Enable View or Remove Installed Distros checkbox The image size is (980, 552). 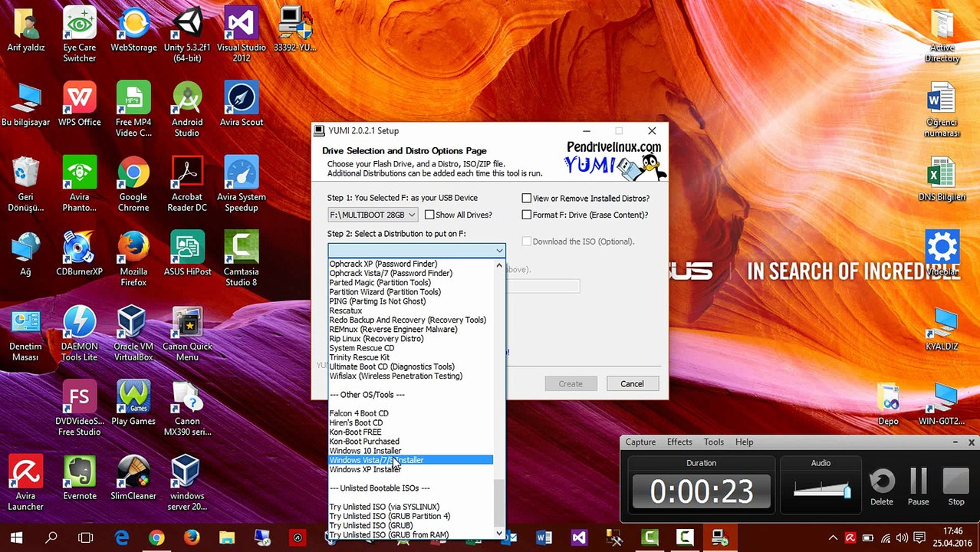527,198
